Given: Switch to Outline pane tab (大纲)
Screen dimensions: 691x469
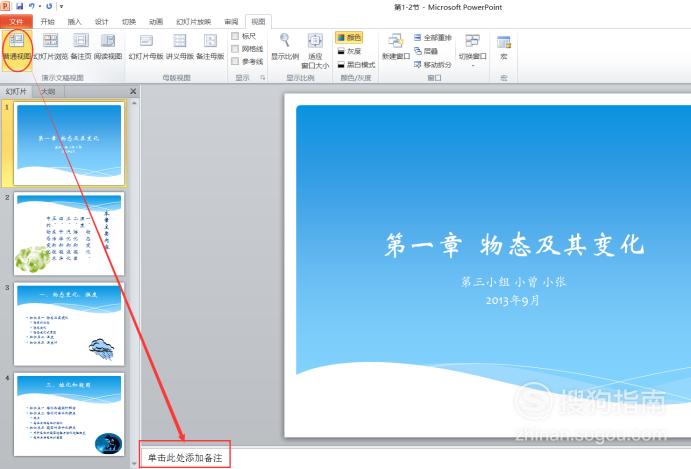Looking at the screenshot, I should 48,91.
